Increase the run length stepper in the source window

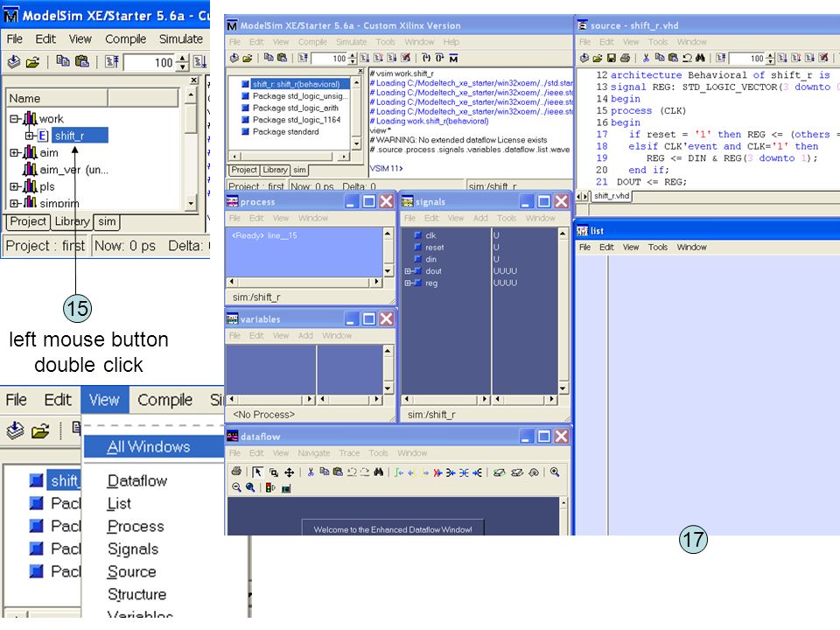tap(770, 55)
